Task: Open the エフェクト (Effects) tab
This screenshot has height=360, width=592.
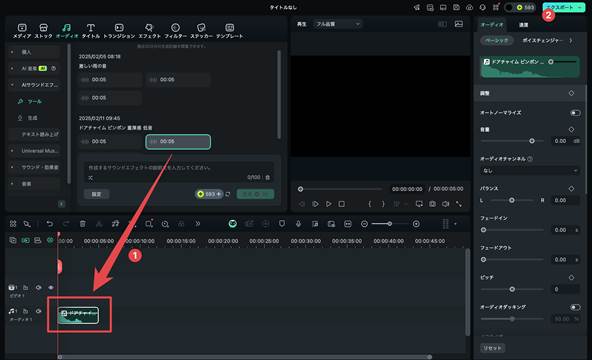Action: [149, 31]
